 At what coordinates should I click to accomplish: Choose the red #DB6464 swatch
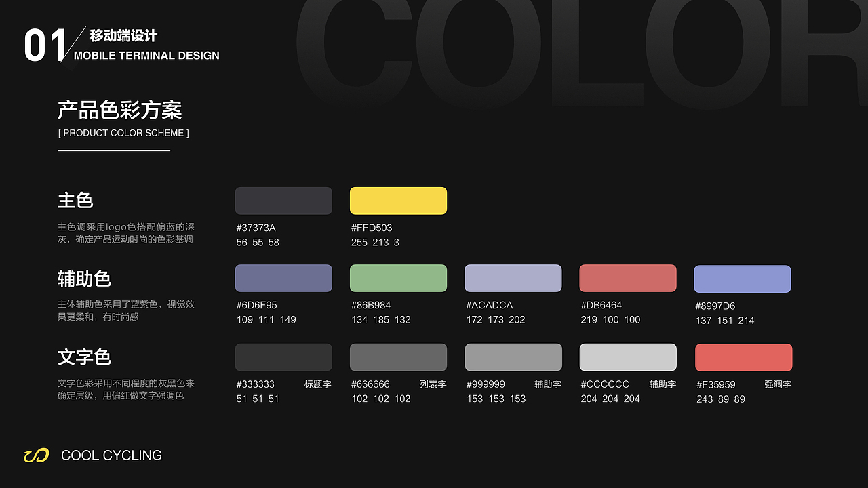(628, 279)
